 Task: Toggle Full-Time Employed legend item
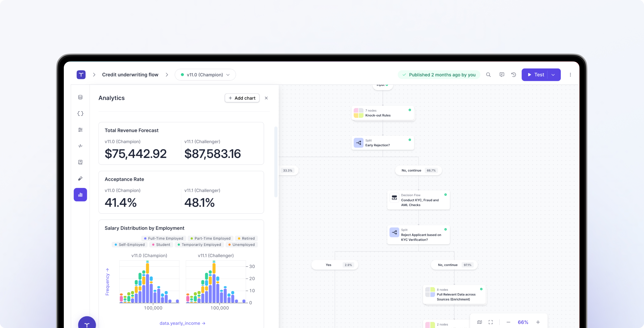click(x=164, y=238)
